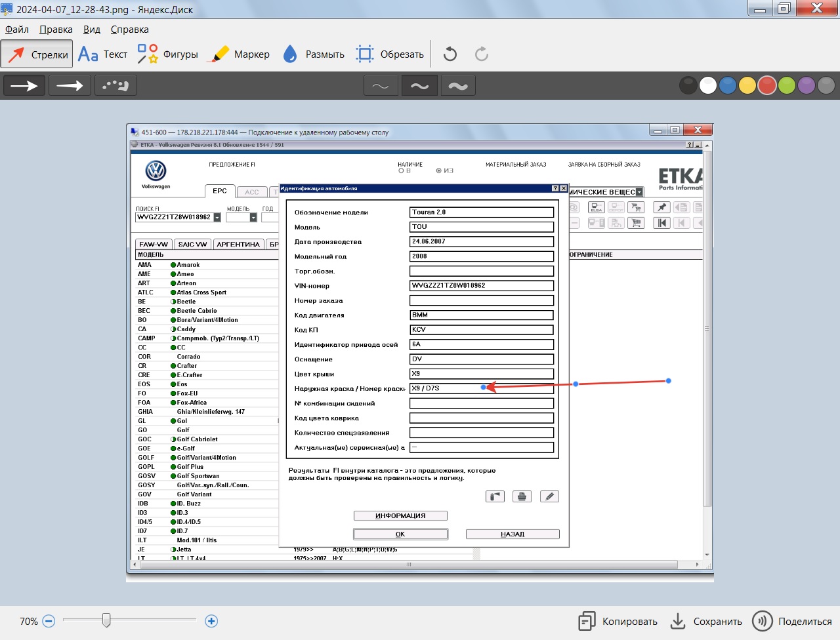Pick the gray color swatch
The image size is (840, 640).
coord(826,85)
